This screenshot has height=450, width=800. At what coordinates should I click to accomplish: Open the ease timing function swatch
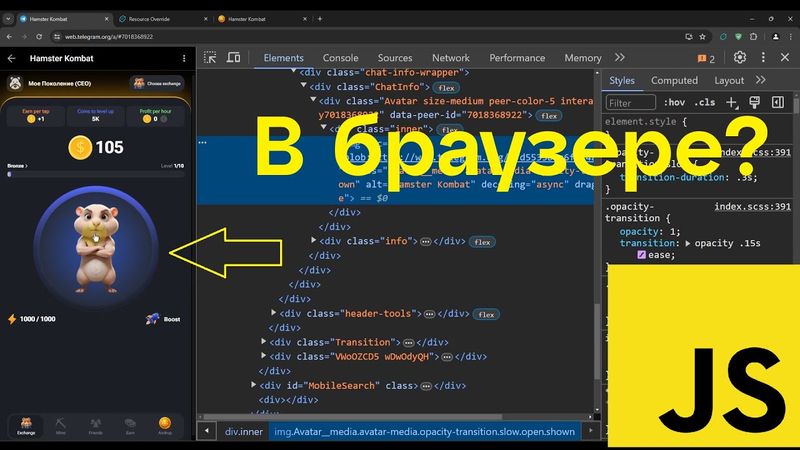tap(641, 255)
